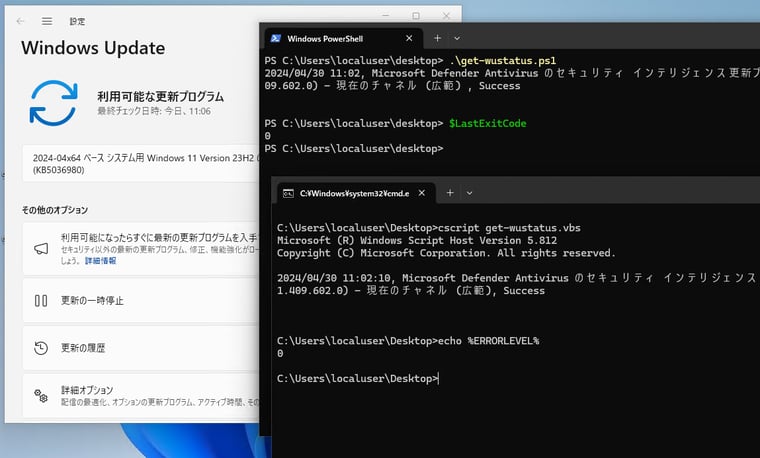This screenshot has height=458, width=760.
Task: Click the KB5036980 update entry
Action: (x=142, y=164)
